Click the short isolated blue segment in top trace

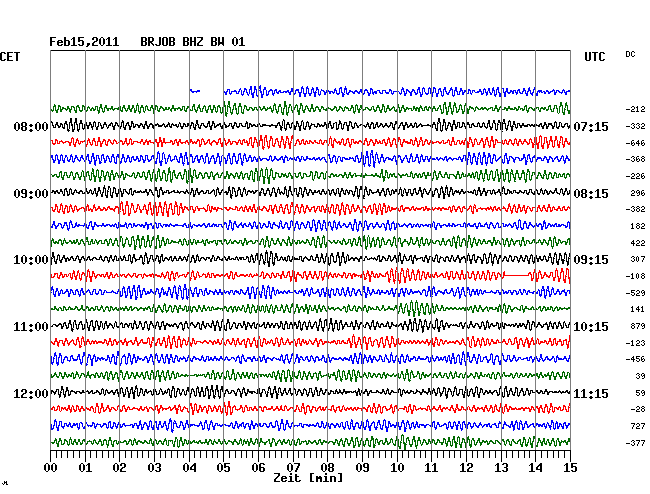coord(195,91)
